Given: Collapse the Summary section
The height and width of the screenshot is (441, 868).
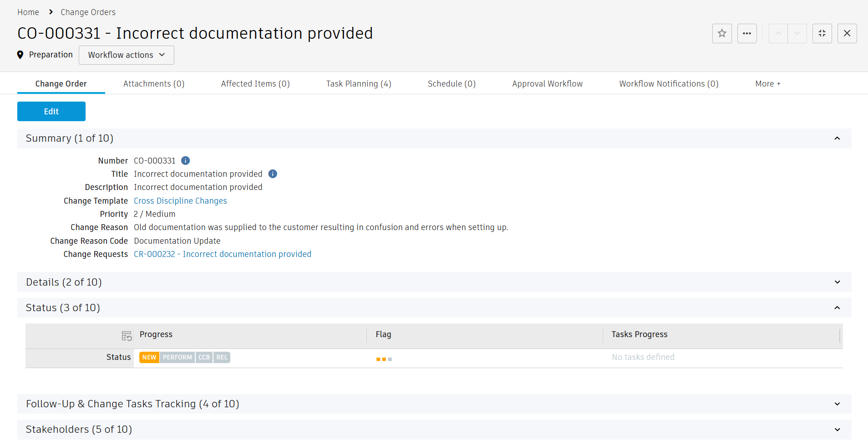Looking at the screenshot, I should [837, 138].
